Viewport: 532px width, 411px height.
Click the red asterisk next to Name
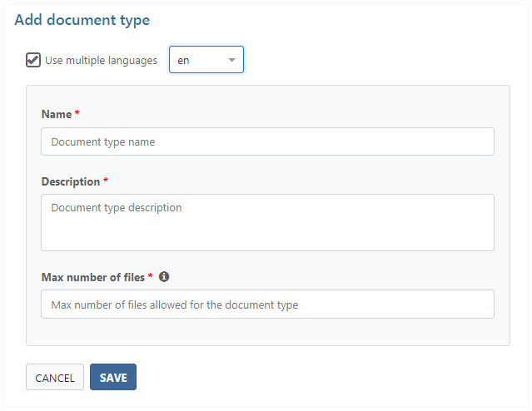(77, 114)
